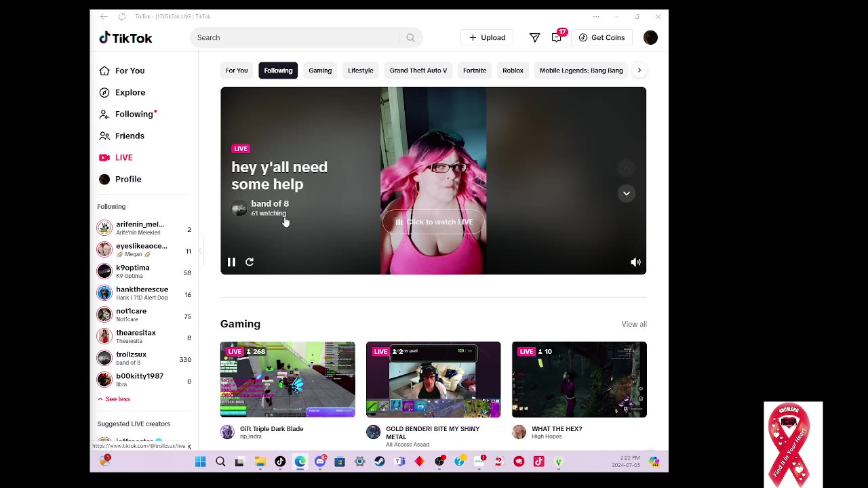Open Settings gear in taskbar

360,462
